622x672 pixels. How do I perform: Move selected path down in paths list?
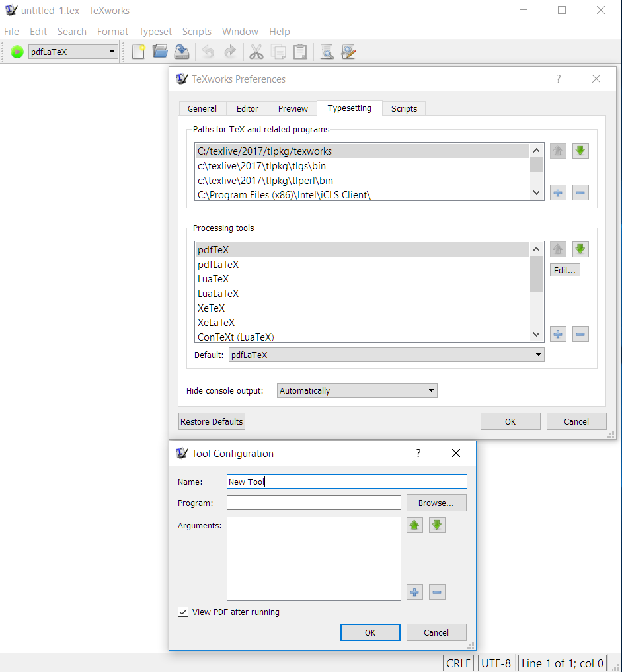(580, 151)
